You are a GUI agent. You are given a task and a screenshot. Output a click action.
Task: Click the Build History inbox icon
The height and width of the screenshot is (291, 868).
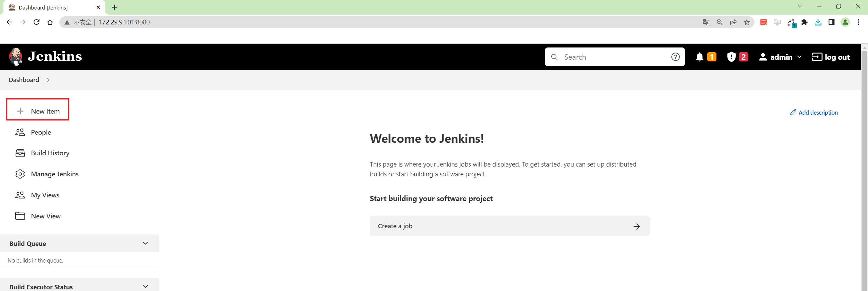coord(20,153)
